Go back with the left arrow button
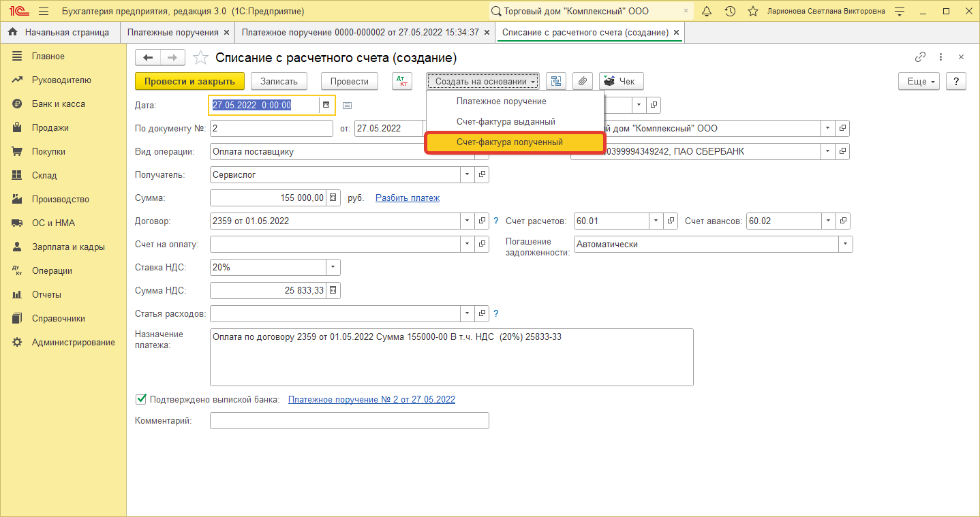Image resolution: width=980 pixels, height=517 pixels. (x=148, y=58)
